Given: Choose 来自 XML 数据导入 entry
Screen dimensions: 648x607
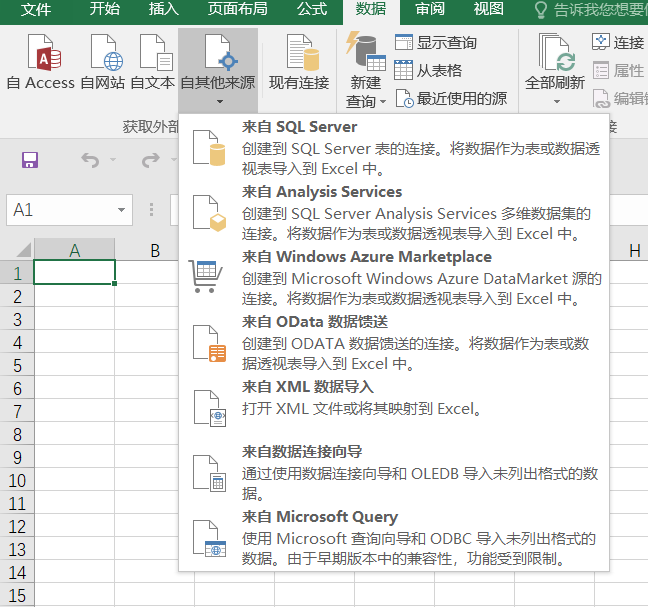Looking at the screenshot, I should pyautogui.click(x=394, y=407).
